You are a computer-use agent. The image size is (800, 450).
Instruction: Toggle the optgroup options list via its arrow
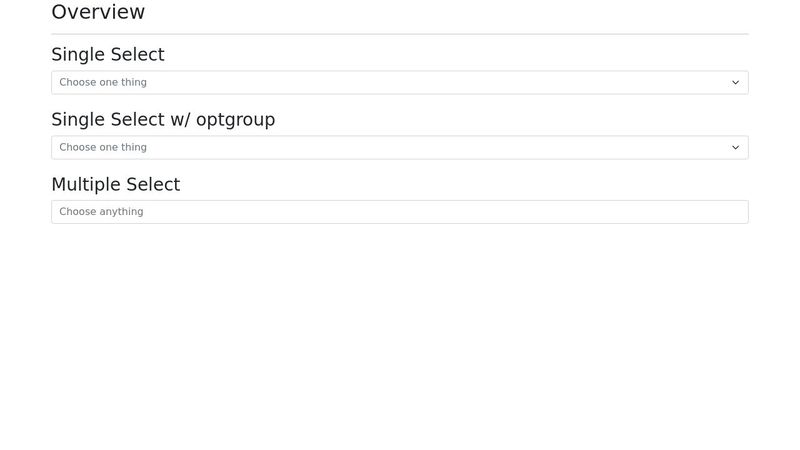pyautogui.click(x=735, y=147)
